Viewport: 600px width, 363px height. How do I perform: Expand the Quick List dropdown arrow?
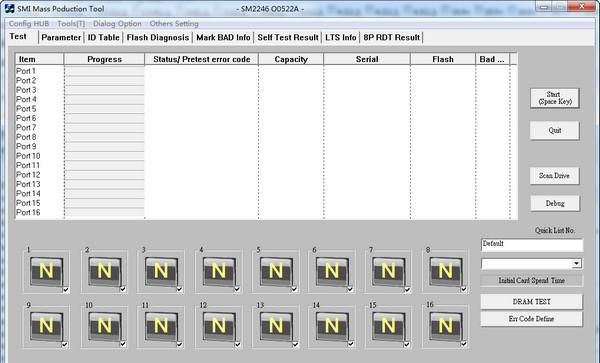coord(576,264)
